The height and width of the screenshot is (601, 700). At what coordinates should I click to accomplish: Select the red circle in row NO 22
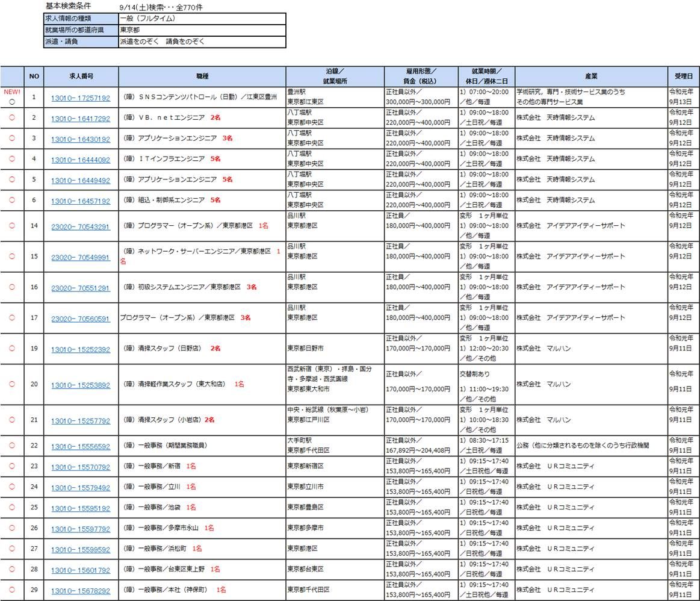pyautogui.click(x=12, y=445)
